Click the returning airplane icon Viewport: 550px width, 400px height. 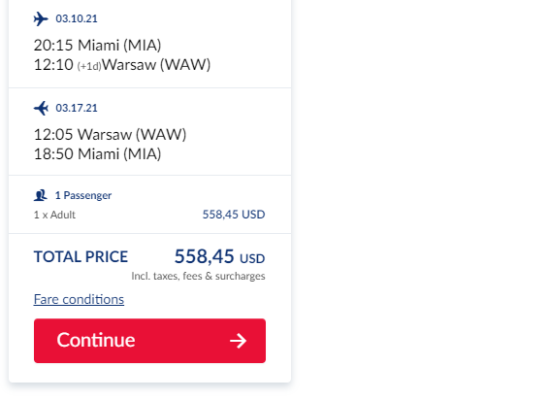[x=41, y=108]
